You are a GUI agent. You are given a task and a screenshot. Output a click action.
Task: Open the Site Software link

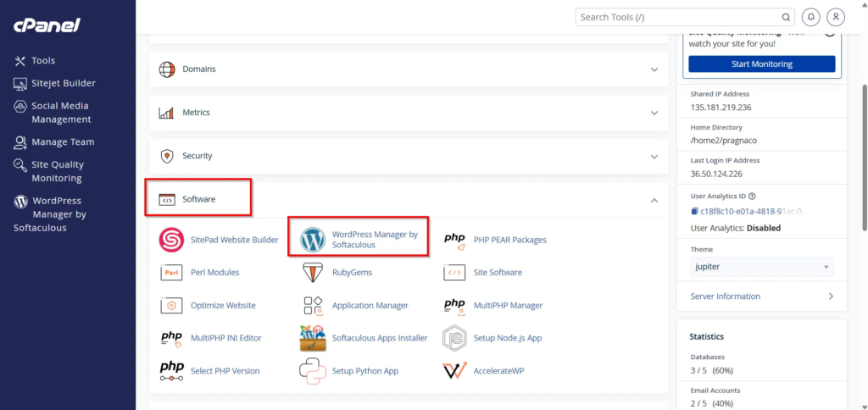click(498, 273)
